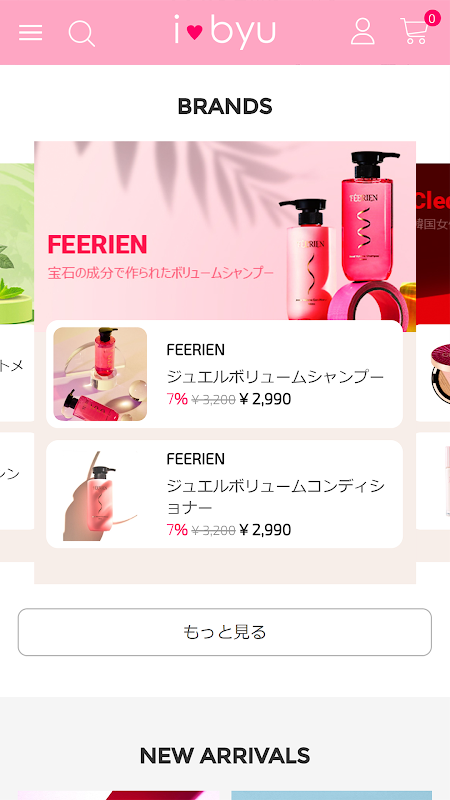Go to the i♥byu logo home
Viewport: 450px width, 800px height.
point(225,32)
